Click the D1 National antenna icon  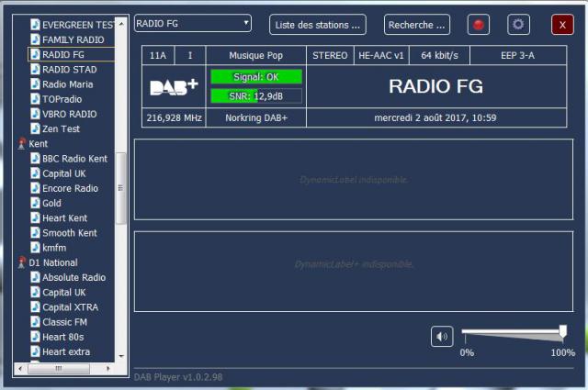tap(22, 262)
